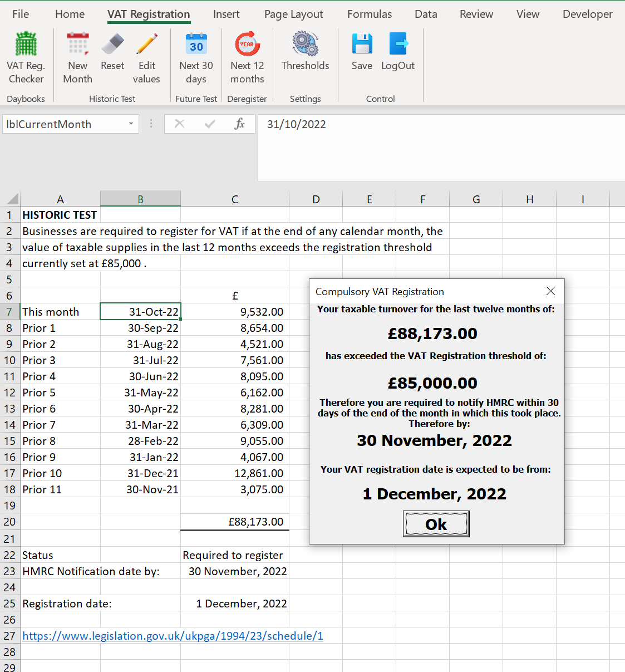This screenshot has height=672, width=625.
Task: Switch to the Home tab
Action: (70, 14)
